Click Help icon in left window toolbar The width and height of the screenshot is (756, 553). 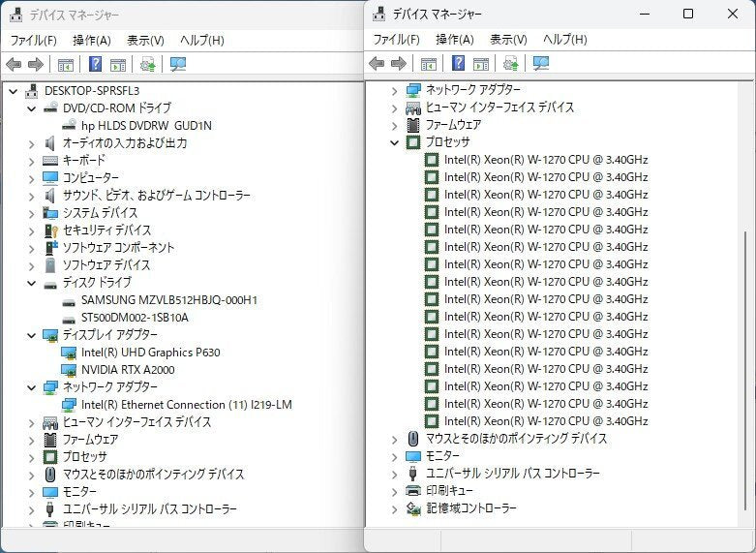click(96, 64)
